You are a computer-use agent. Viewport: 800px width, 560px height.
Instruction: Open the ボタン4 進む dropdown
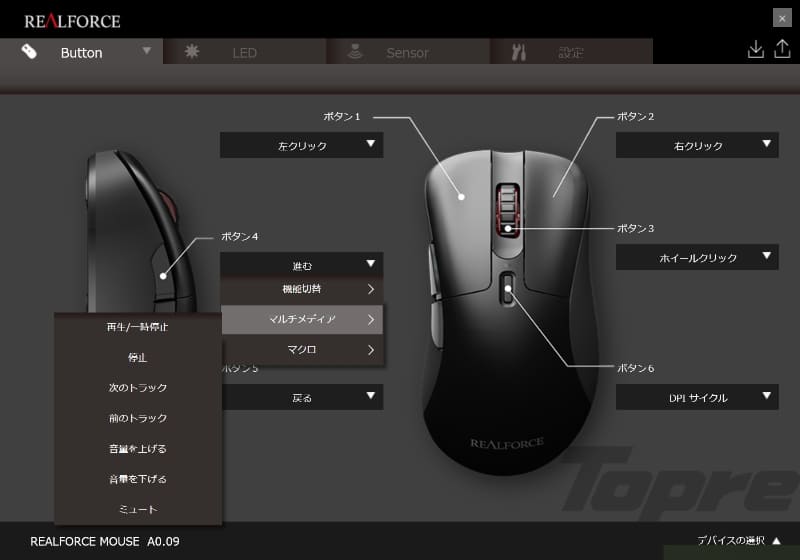pos(302,265)
